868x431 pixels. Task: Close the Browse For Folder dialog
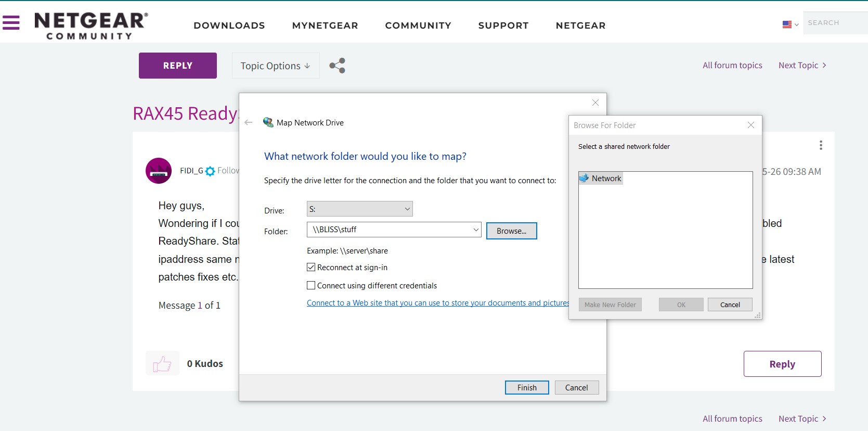750,125
